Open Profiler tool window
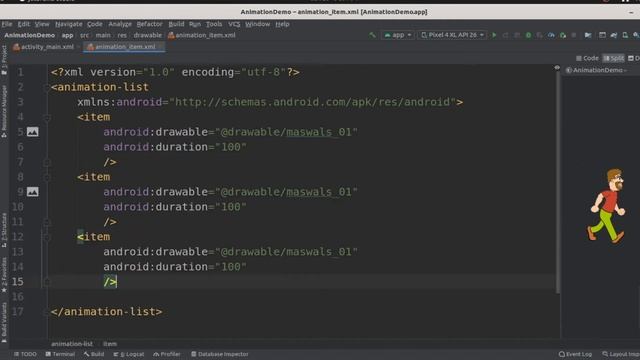 pos(167,354)
